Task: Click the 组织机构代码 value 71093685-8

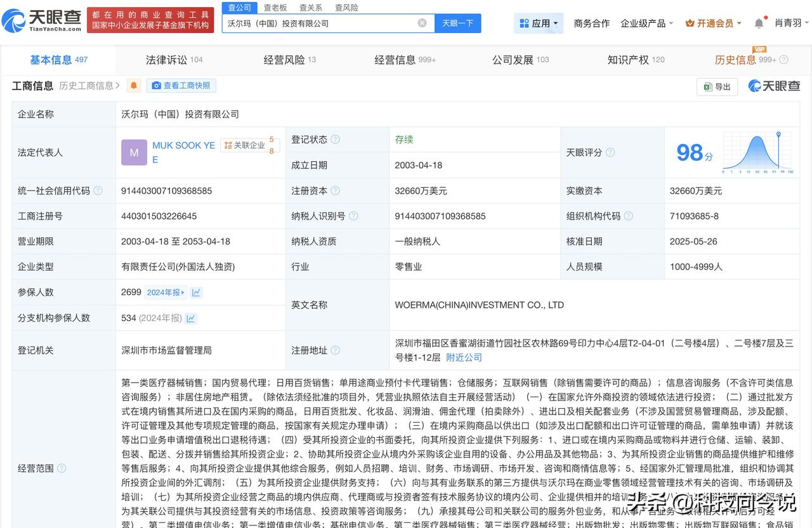Action: (x=694, y=216)
